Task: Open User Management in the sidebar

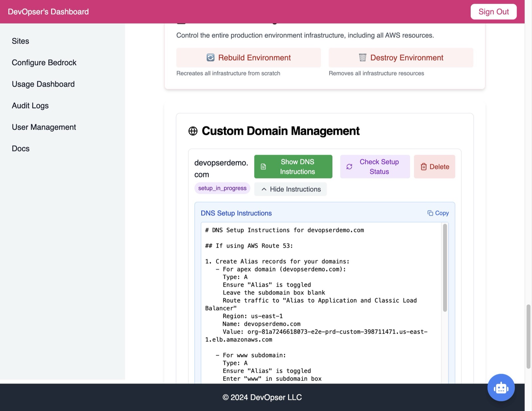Action: (44, 127)
